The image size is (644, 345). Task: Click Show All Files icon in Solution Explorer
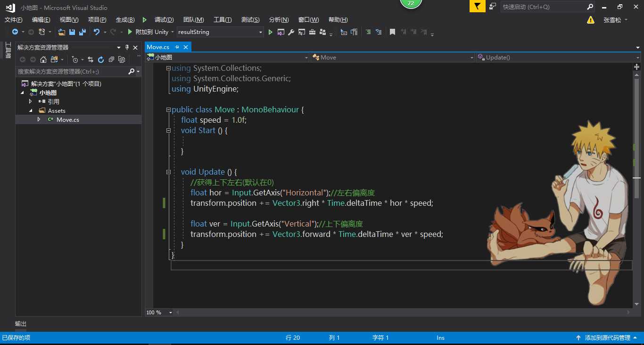click(122, 59)
